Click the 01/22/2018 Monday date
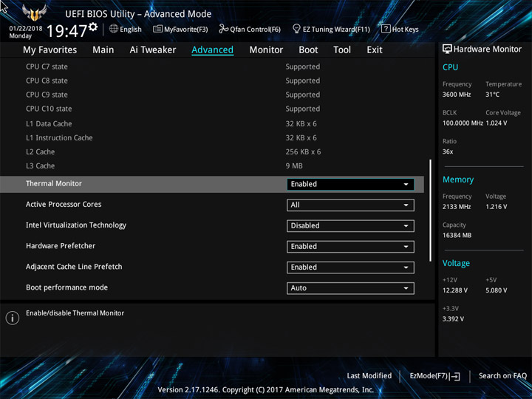Screen dimensions: 532x399 tap(26, 32)
